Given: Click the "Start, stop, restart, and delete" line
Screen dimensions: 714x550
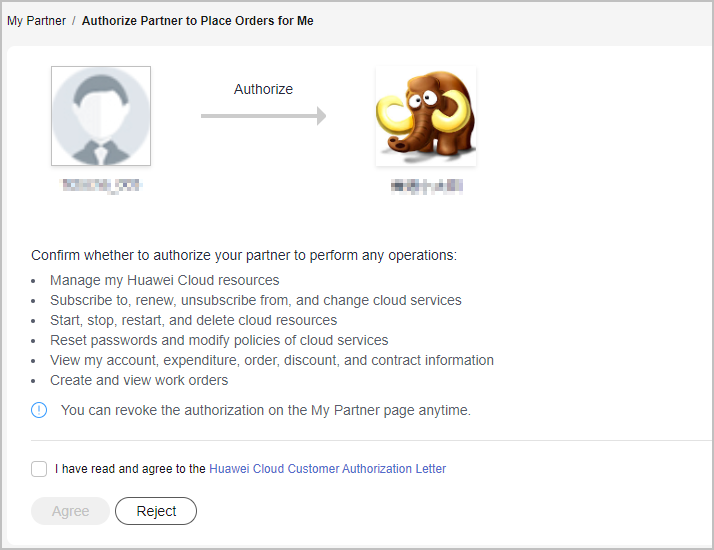Looking at the screenshot, I should pos(193,320).
